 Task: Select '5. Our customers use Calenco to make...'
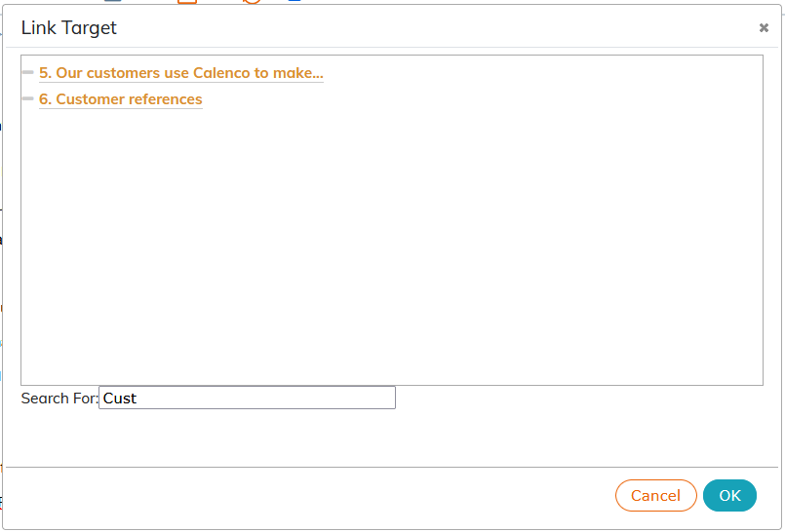tap(181, 73)
